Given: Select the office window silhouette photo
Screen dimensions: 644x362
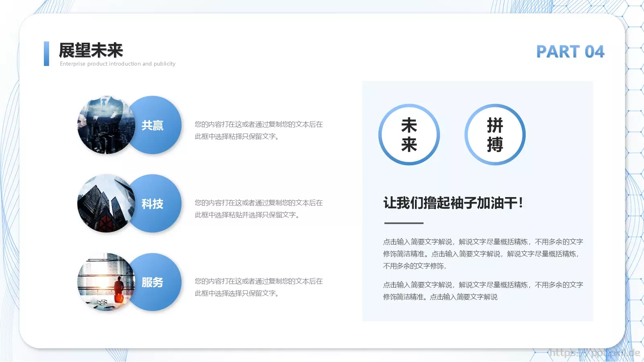Looking at the screenshot, I should click(x=106, y=282).
